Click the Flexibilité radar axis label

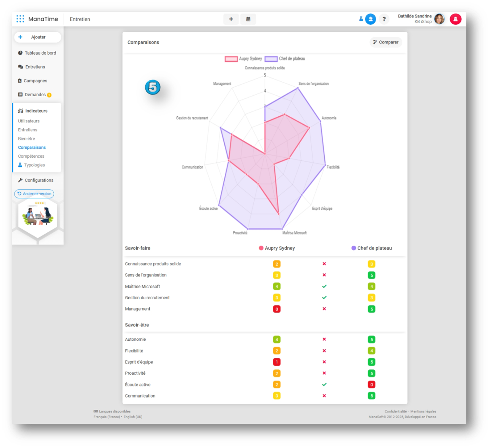333,167
